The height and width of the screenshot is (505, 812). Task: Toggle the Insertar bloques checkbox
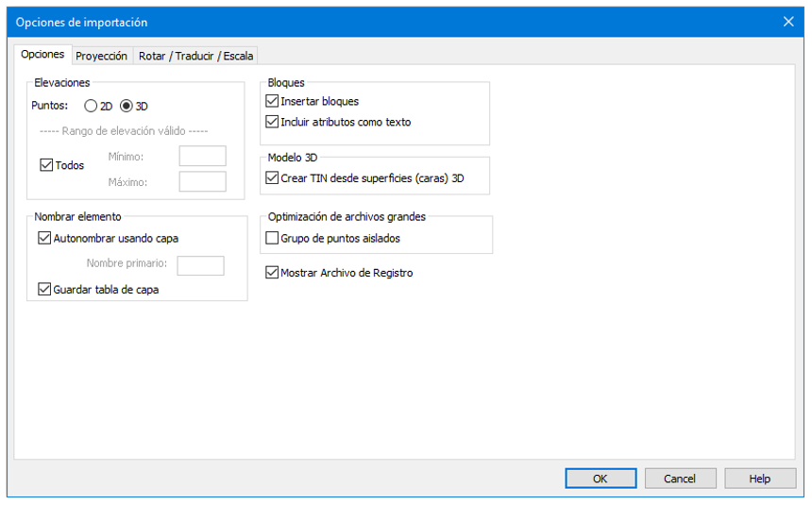pyautogui.click(x=273, y=101)
